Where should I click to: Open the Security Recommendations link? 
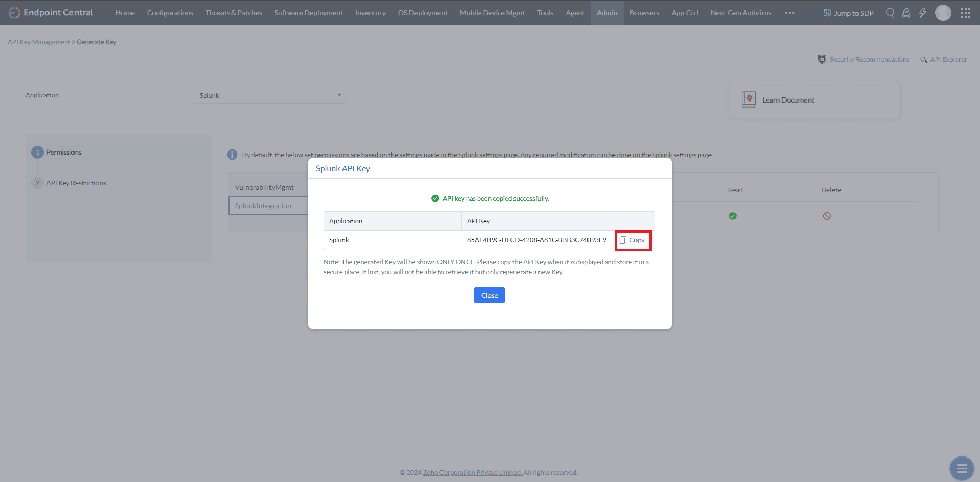(870, 59)
